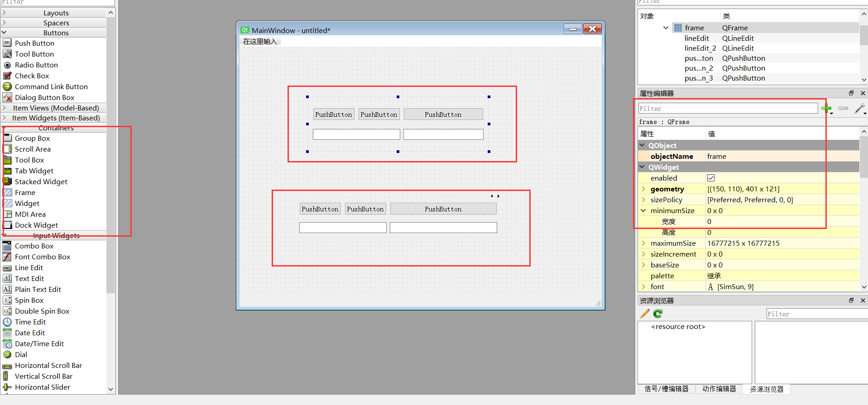
Task: Click the first PushButton in upper frame
Action: [334, 114]
